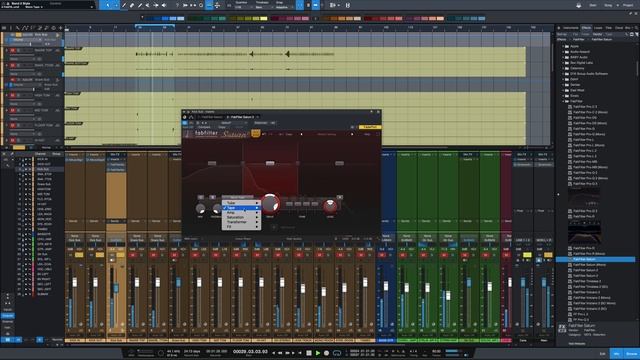
Task: Click the Help button in Saturn
Action: pos(367,134)
